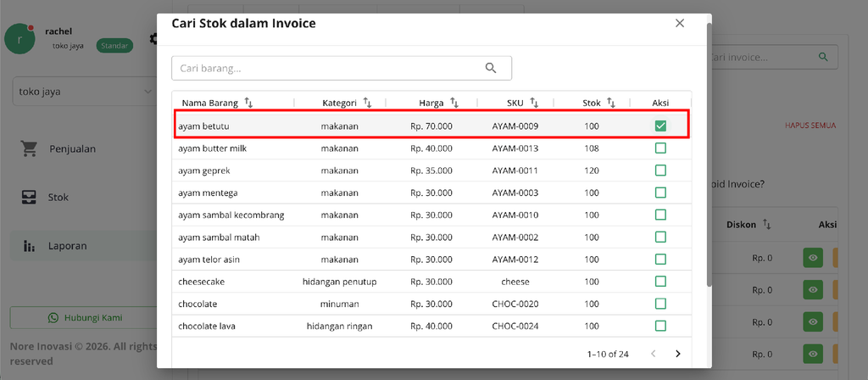Check the ayam geprek checkbox
Image resolution: width=868 pixels, height=380 pixels.
click(660, 170)
